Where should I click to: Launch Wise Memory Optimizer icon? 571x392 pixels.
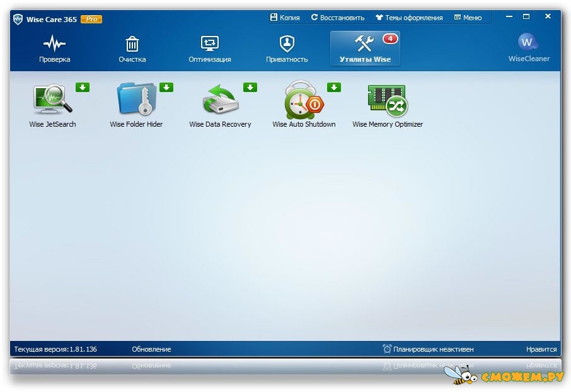click(x=388, y=100)
